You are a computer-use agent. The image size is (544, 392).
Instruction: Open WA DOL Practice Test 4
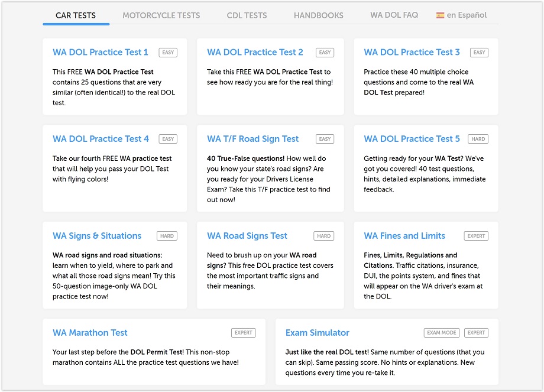tap(101, 139)
